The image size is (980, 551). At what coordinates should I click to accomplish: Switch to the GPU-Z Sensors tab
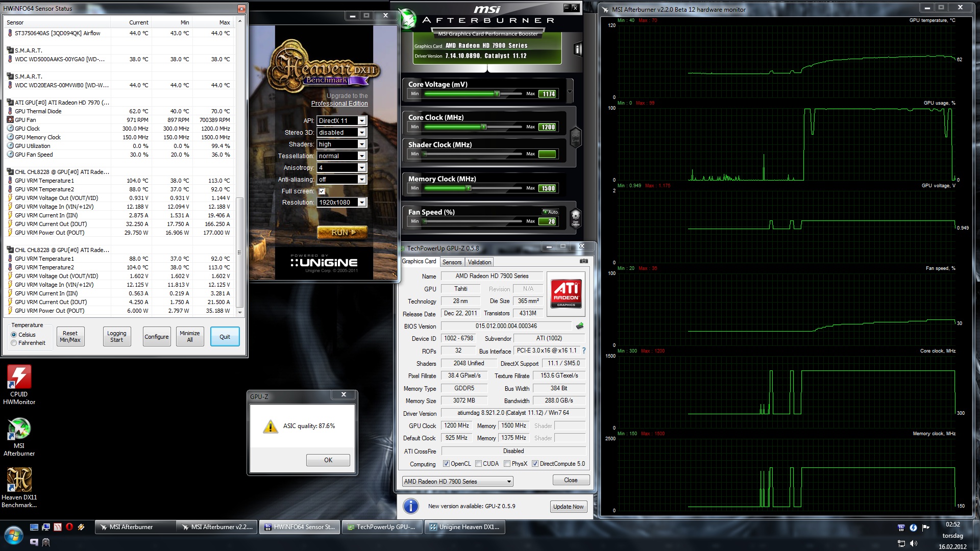pyautogui.click(x=452, y=262)
